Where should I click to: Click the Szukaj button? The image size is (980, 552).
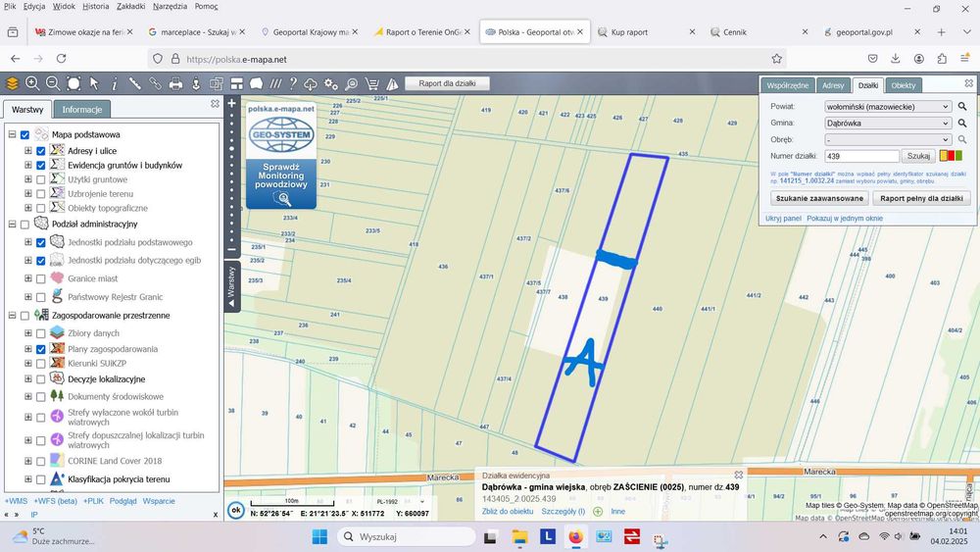point(918,156)
